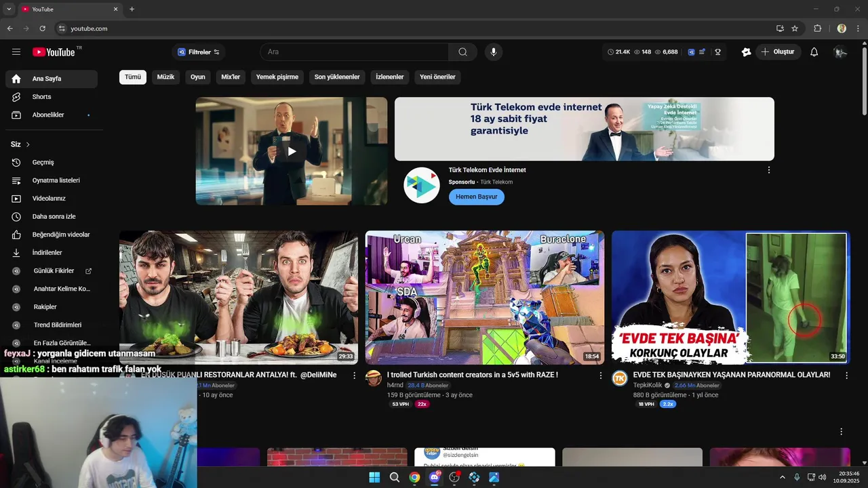868x488 pixels.
Task: Start voice search with microphone icon
Action: coord(494,52)
